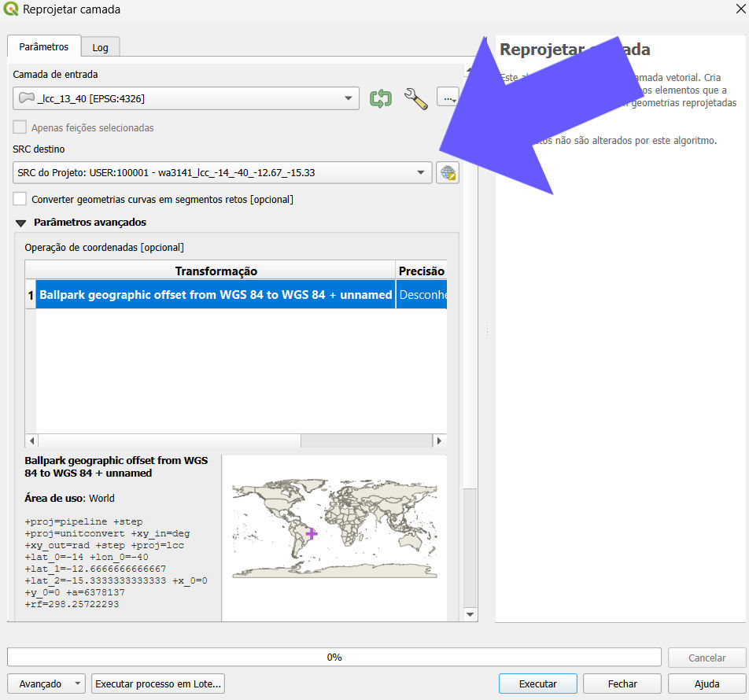Screen dimensions: 749x700
Task: Click the iterate over input layer icon
Action: click(x=381, y=98)
